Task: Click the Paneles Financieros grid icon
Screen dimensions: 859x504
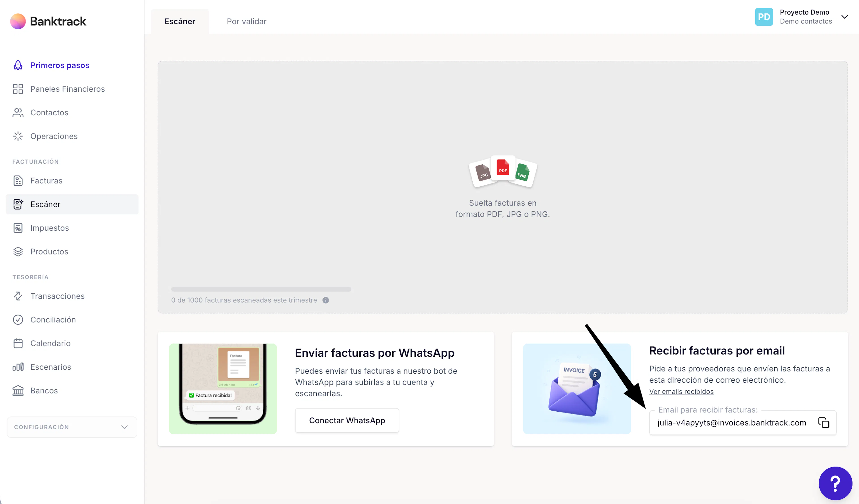Action: tap(18, 89)
